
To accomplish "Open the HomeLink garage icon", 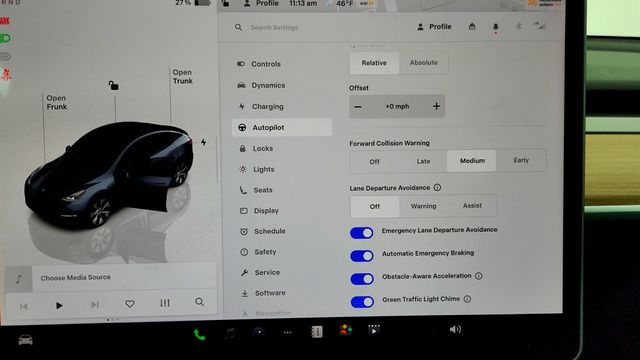I will pos(472,27).
